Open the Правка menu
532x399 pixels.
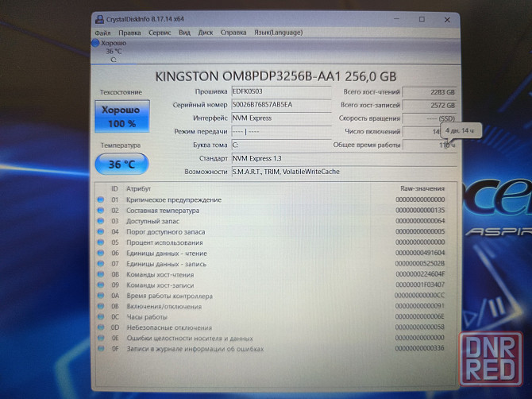pos(129,33)
